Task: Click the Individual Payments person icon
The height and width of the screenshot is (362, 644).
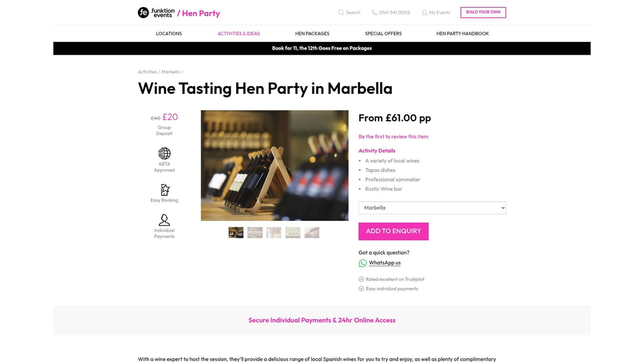Action: click(164, 220)
